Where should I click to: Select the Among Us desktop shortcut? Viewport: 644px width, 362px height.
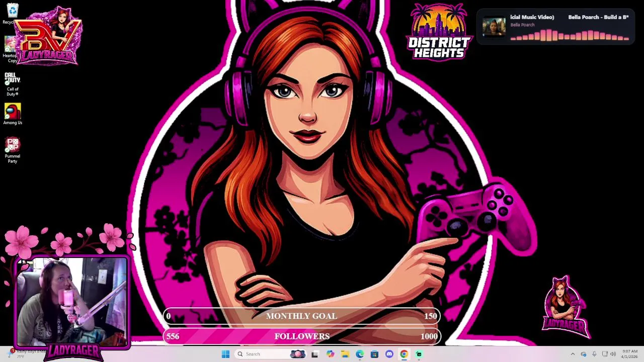click(13, 114)
